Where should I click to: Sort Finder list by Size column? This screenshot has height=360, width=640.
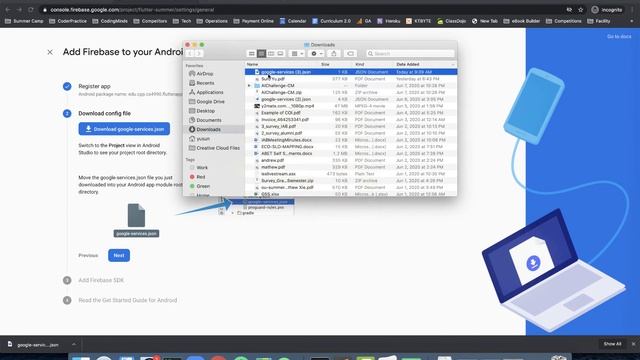(x=325, y=64)
